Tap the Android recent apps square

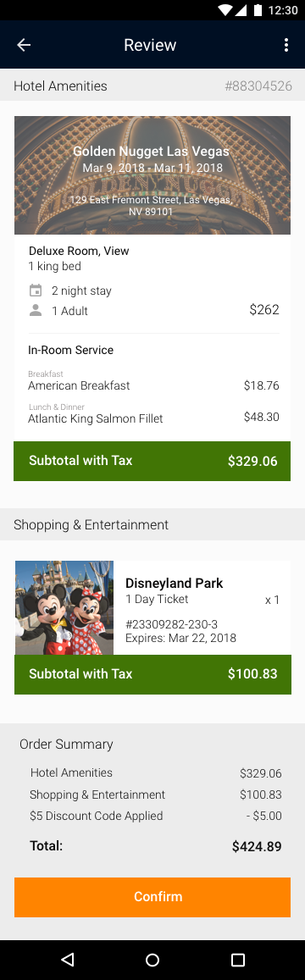pyautogui.click(x=237, y=960)
